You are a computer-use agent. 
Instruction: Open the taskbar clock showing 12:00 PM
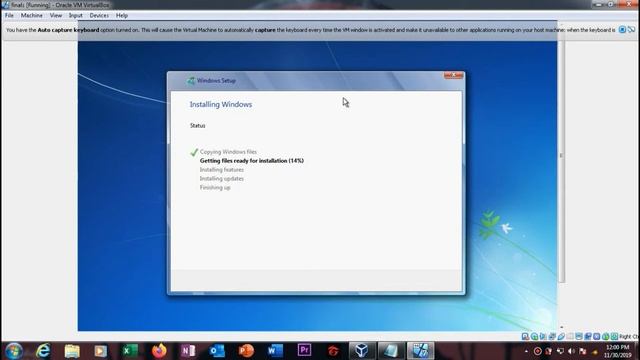(x=618, y=351)
